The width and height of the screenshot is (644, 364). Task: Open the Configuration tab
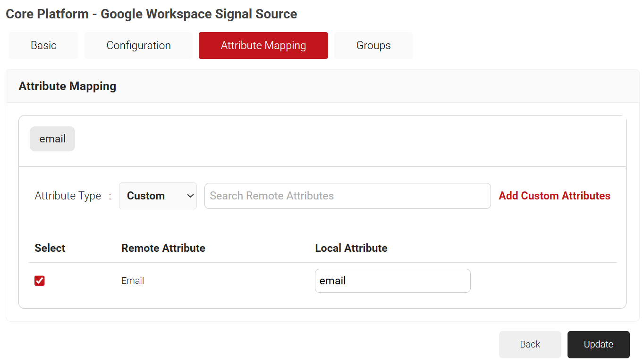pos(138,46)
